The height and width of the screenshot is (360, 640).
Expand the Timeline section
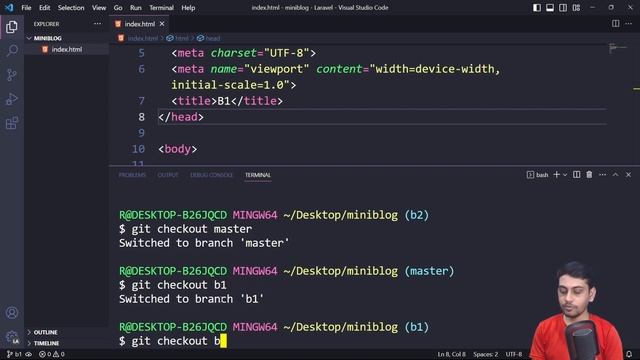[x=67, y=343]
